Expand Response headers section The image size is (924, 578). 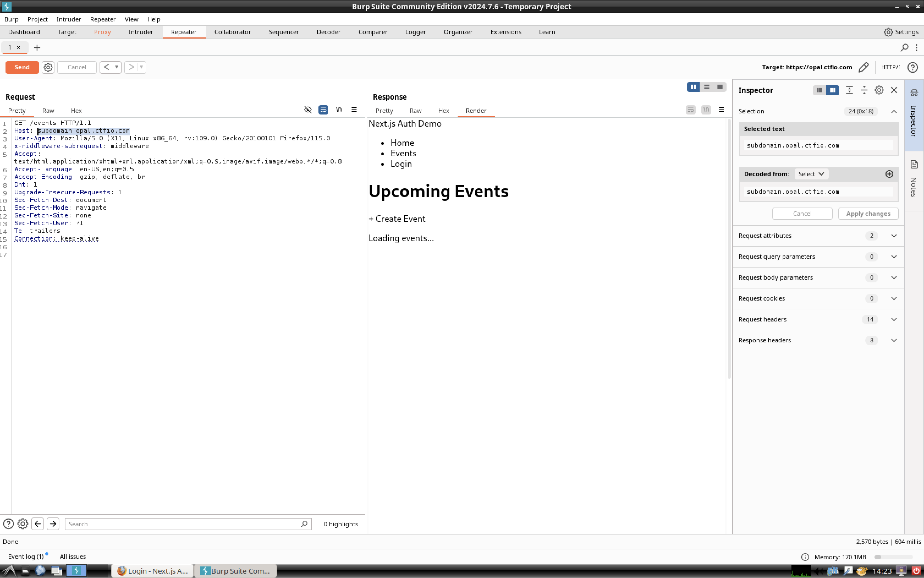894,340
